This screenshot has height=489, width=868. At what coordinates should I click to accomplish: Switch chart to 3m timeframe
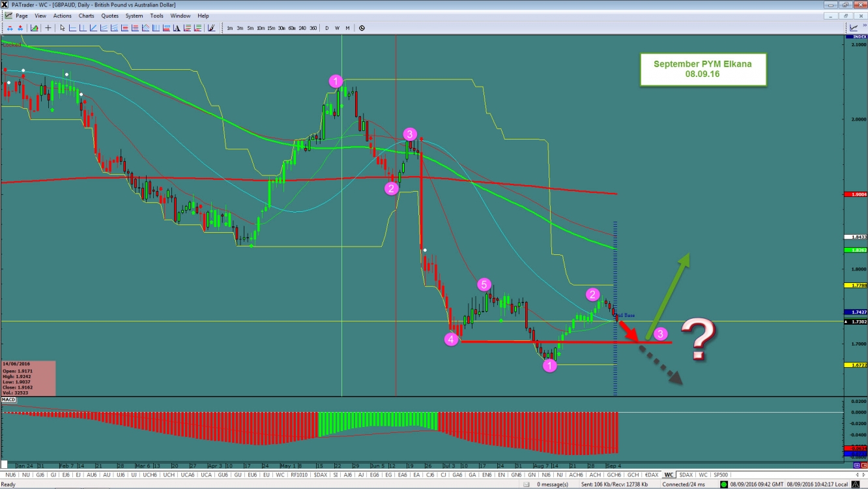240,28
